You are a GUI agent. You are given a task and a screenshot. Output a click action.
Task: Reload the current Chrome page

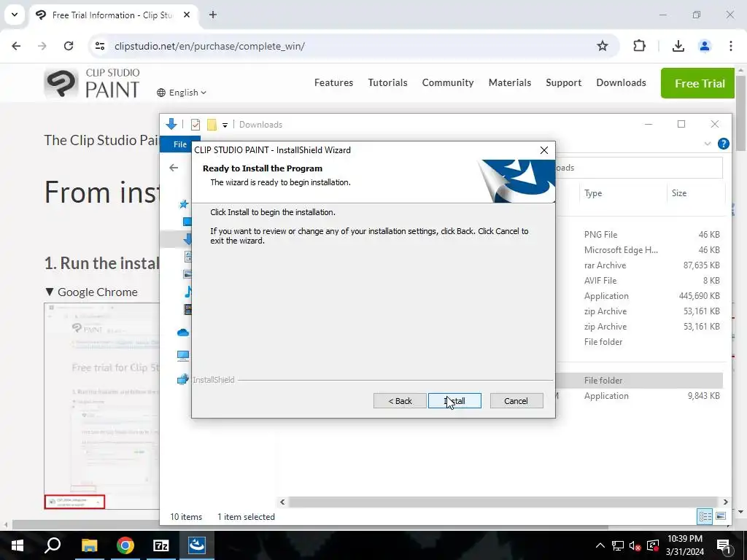click(x=69, y=46)
